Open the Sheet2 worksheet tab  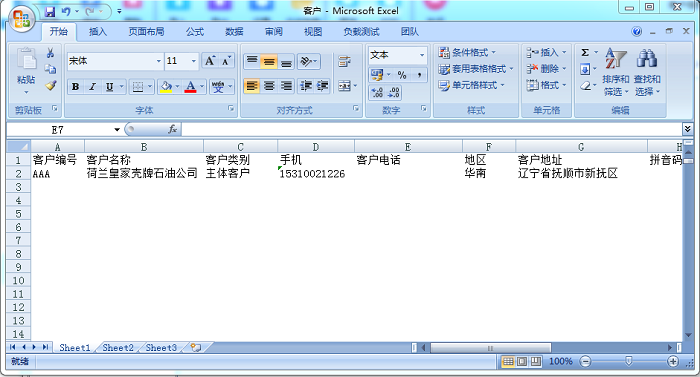(118, 348)
